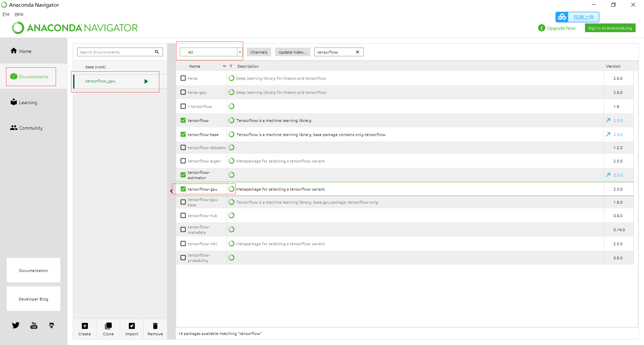Screen dimensions: 644x345
Task: Check the tensorflow-metadata checkbox
Action: (183, 229)
